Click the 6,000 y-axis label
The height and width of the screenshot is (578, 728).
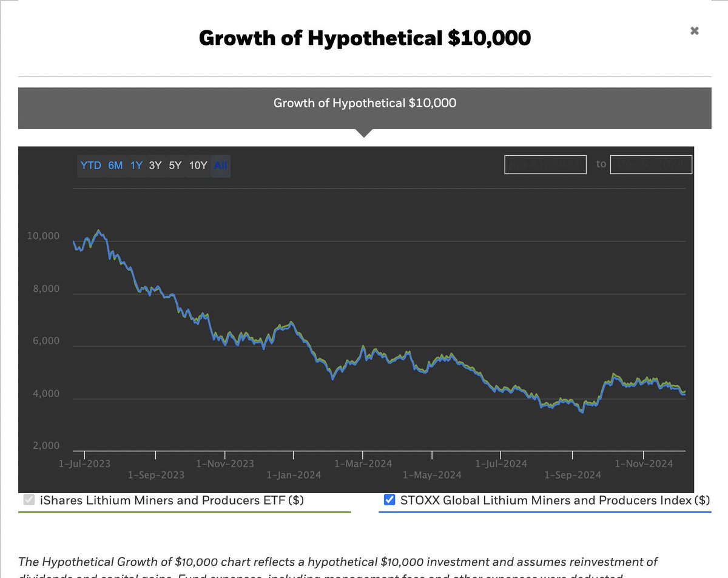click(46, 341)
